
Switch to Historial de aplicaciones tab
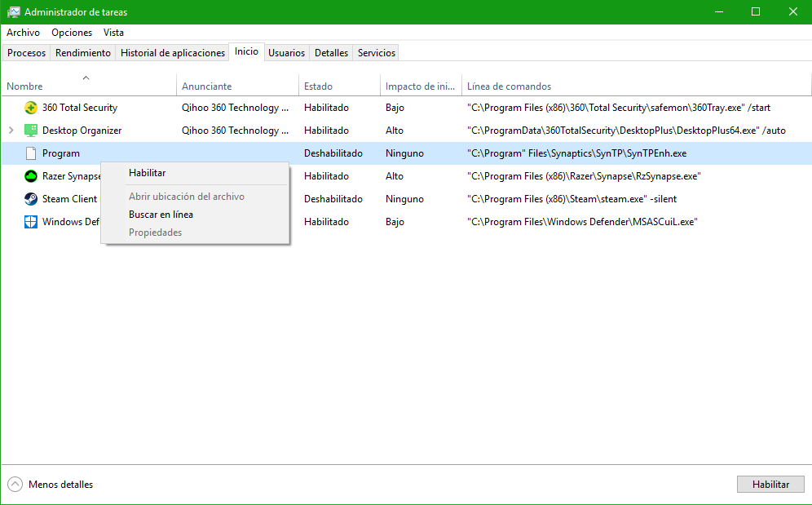click(x=173, y=53)
